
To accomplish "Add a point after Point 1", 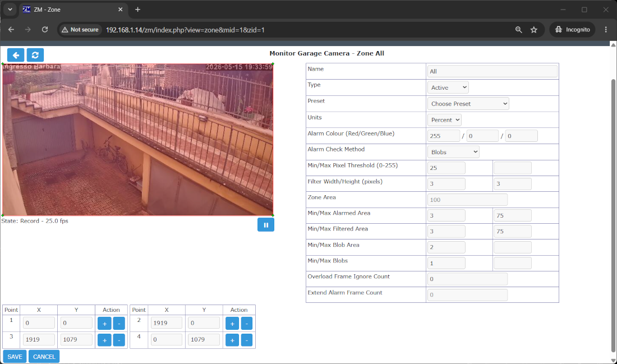I will [x=104, y=324].
